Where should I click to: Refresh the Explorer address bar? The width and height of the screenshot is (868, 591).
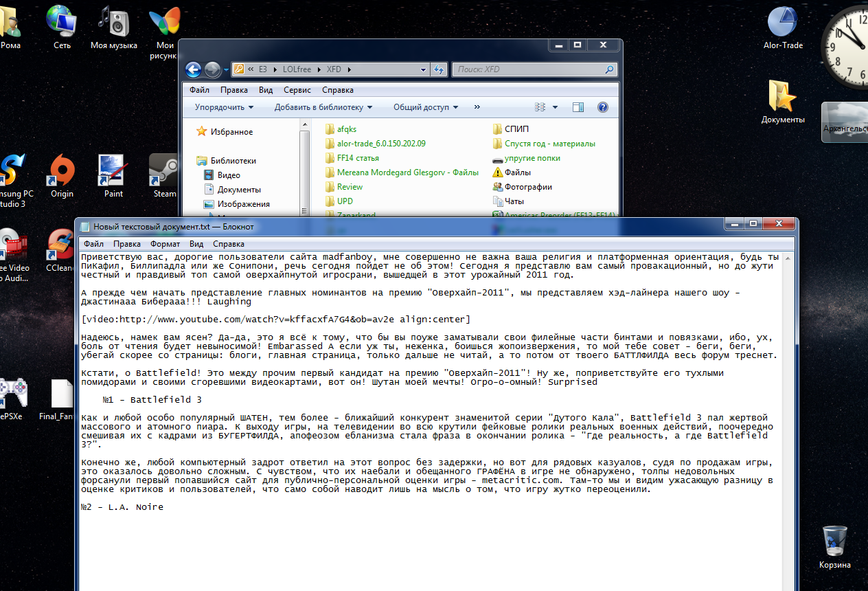[x=439, y=69]
